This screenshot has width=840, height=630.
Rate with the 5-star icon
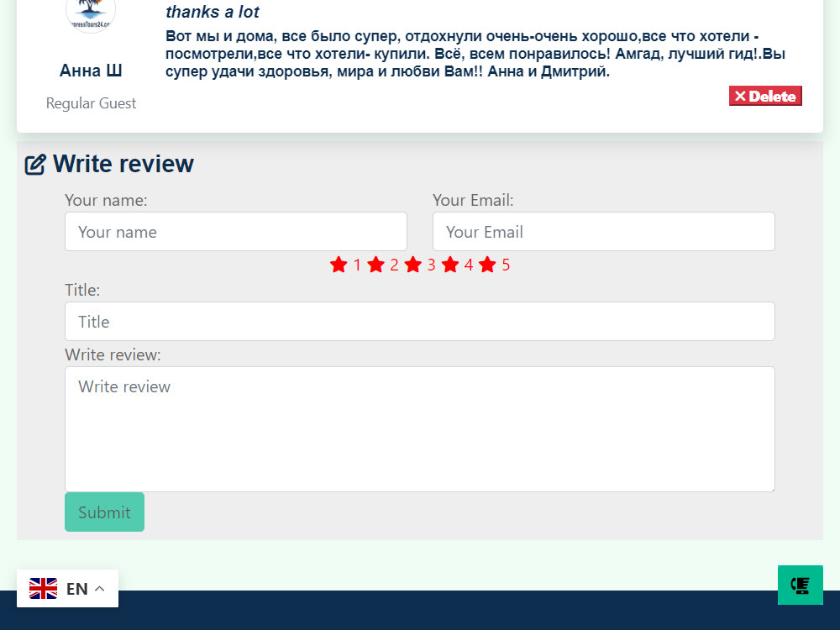(487, 265)
